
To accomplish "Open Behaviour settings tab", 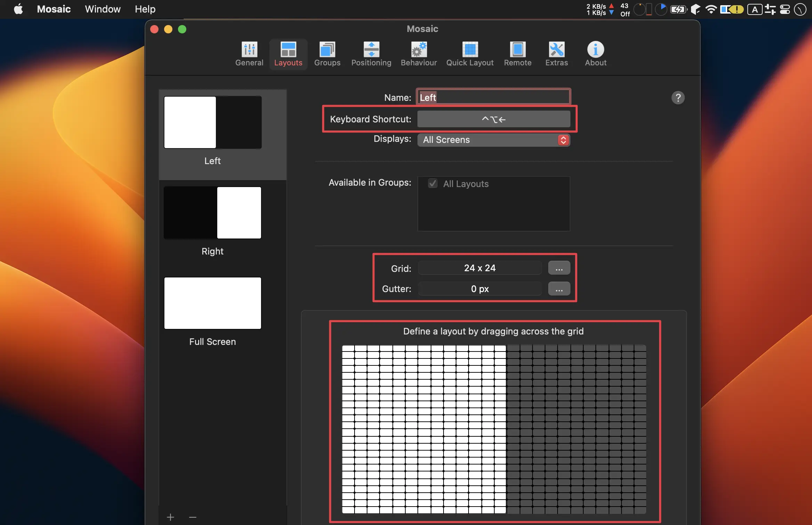I will [419, 53].
